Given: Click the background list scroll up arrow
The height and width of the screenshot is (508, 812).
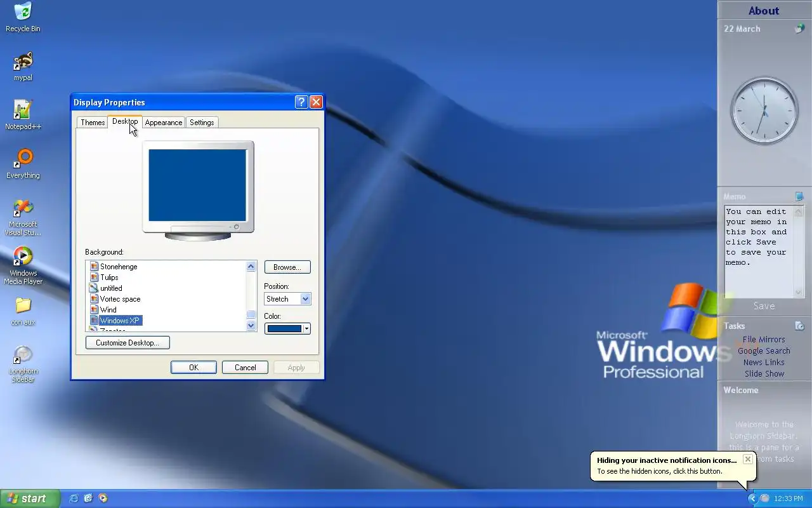Looking at the screenshot, I should pos(251,267).
